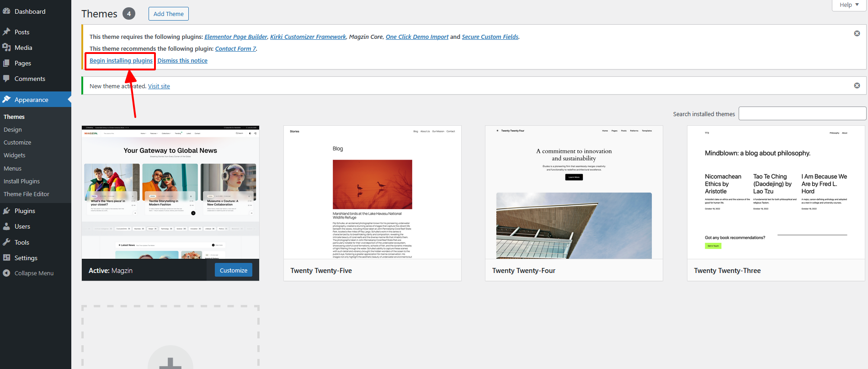Click the Comments speech bubble icon
This screenshot has width=868, height=369.
click(6, 79)
